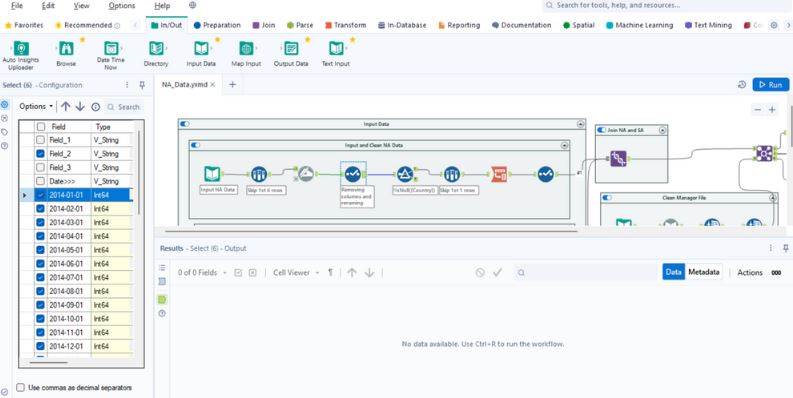The height and width of the screenshot is (398, 793).
Task: Open the Configuration panel more options
Action: click(x=127, y=85)
